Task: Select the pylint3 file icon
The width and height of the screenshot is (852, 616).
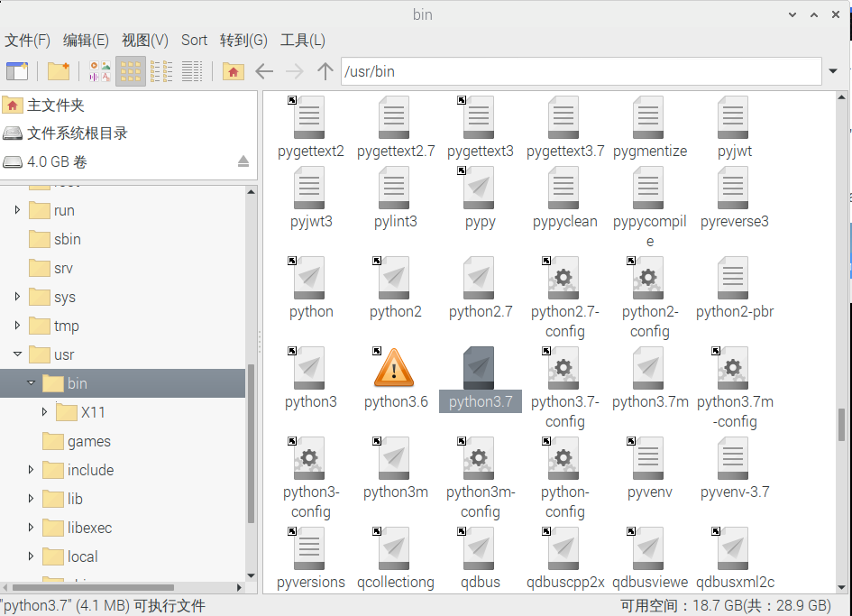Action: pos(394,188)
